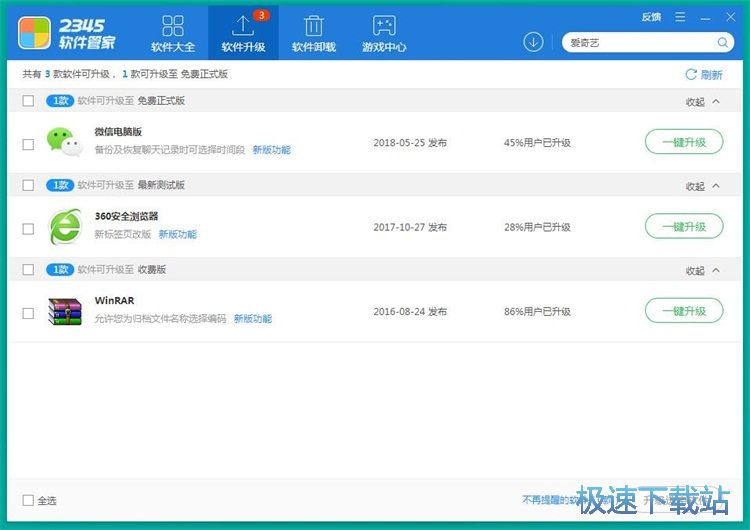Tick the WinRAR checkbox
750x530 pixels.
tap(28, 313)
